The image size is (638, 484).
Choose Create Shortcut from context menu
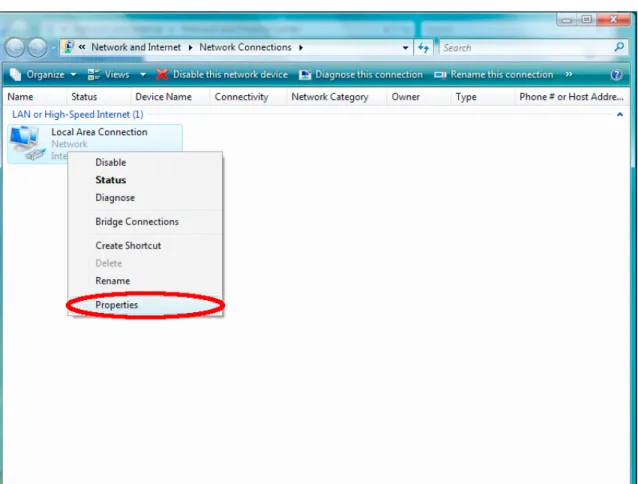[145, 246]
